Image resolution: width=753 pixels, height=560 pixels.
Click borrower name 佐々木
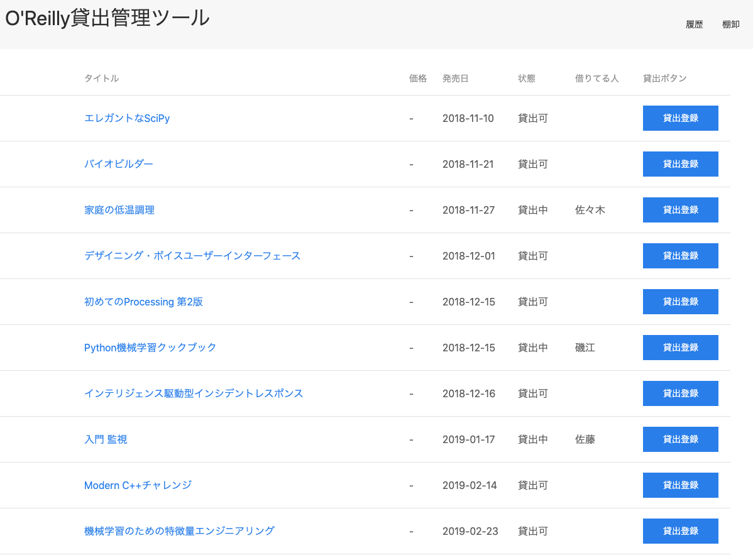(590, 210)
